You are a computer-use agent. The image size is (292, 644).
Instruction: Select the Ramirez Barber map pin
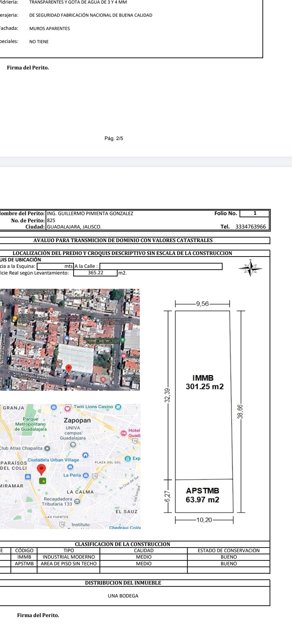66,298
